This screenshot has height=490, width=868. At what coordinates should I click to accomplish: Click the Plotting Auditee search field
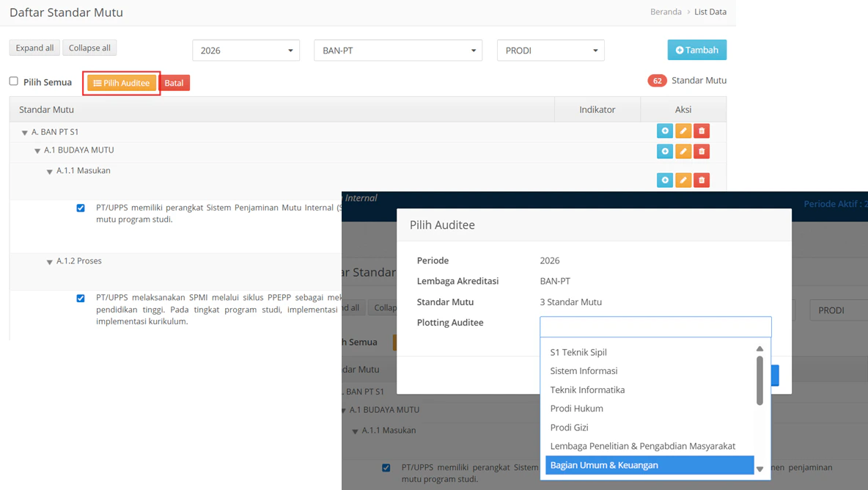pos(655,326)
